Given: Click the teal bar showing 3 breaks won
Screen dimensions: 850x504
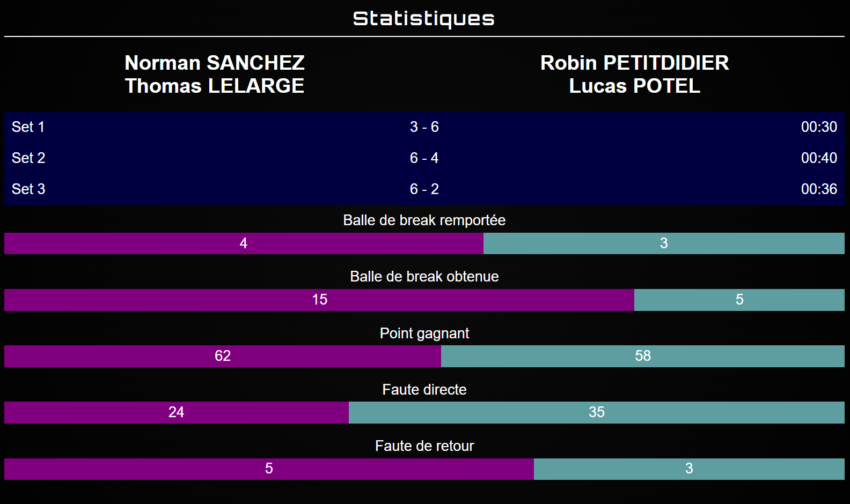Looking at the screenshot, I should pos(664,243).
